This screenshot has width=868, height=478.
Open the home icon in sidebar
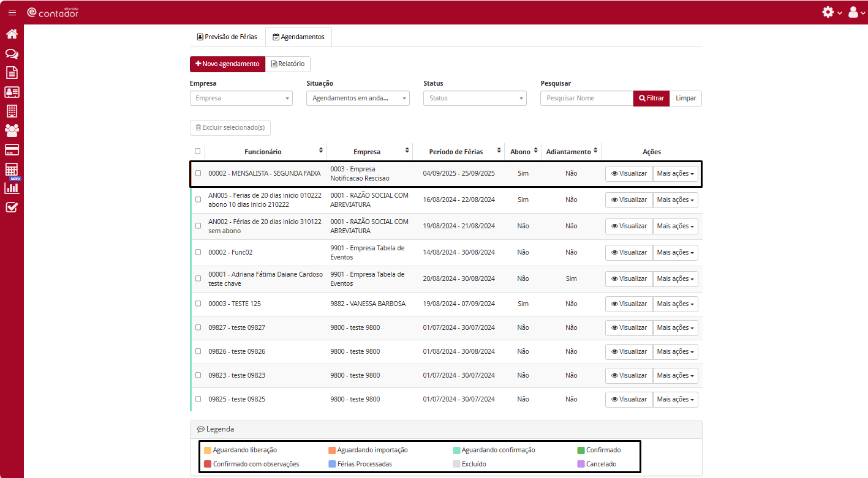12,34
